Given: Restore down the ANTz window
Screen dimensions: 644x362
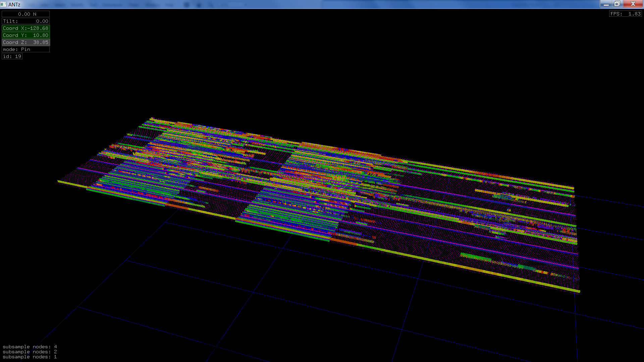Looking at the screenshot, I should point(617,4).
